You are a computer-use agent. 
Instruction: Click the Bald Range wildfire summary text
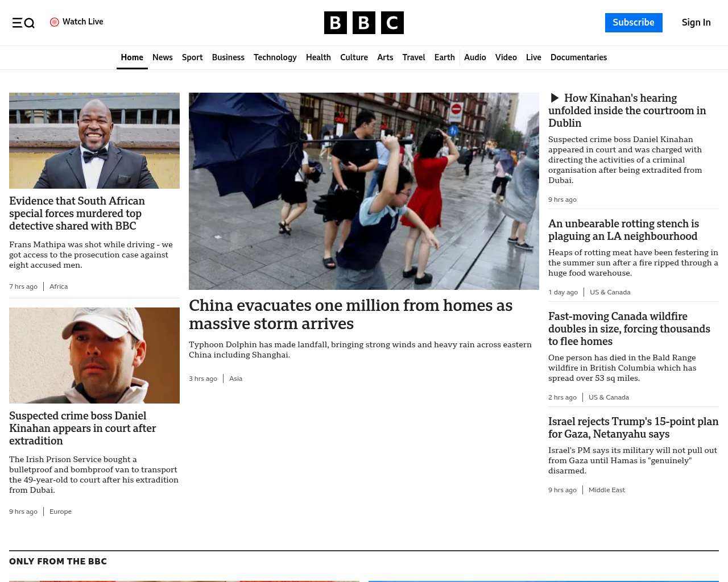pyautogui.click(x=622, y=368)
